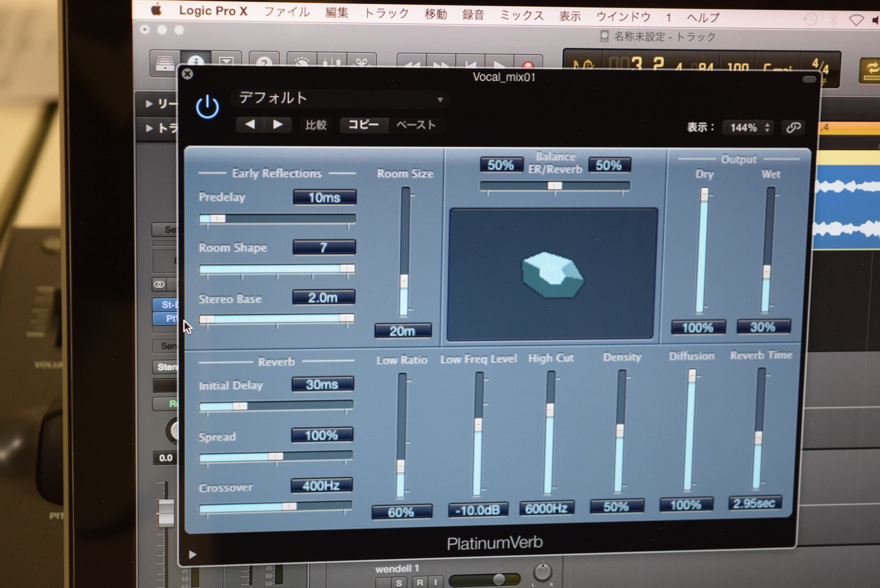Adjust the Low Ratio vertical slider

tap(401, 436)
